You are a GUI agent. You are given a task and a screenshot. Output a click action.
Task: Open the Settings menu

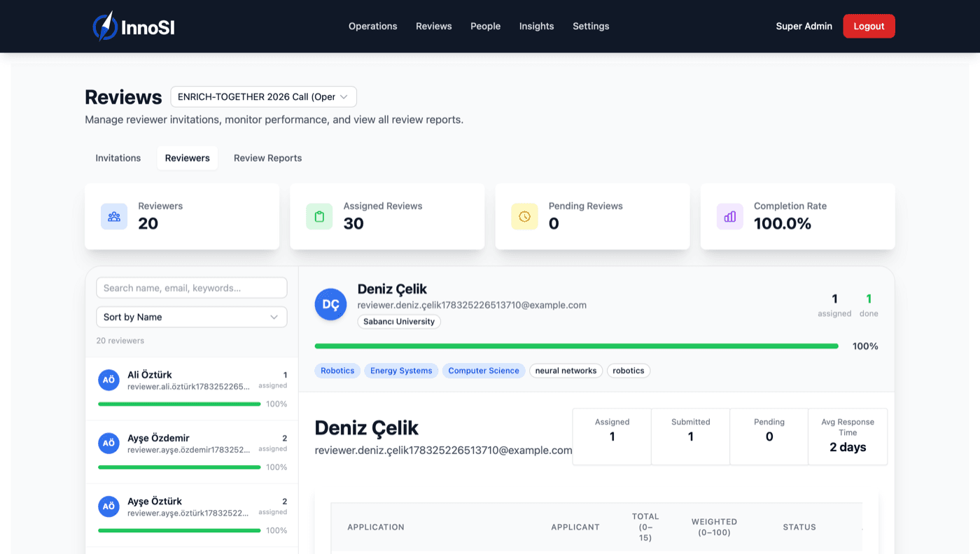pyautogui.click(x=591, y=26)
